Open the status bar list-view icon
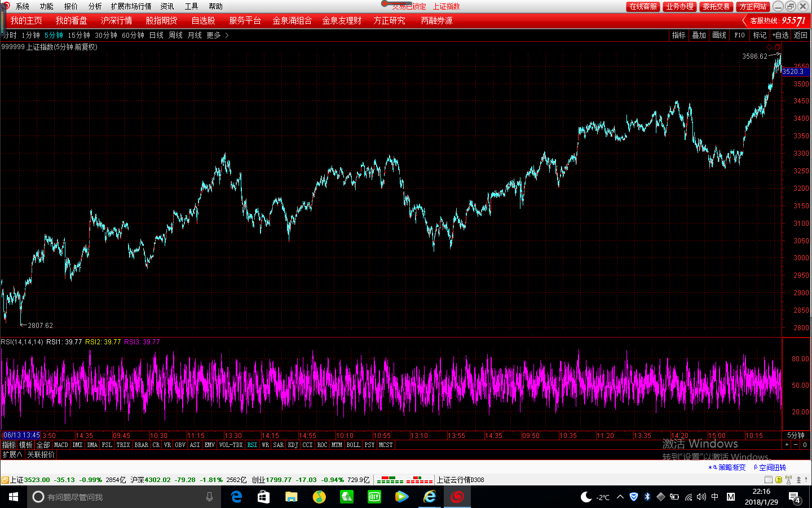The width and height of the screenshot is (812, 508). point(769,480)
